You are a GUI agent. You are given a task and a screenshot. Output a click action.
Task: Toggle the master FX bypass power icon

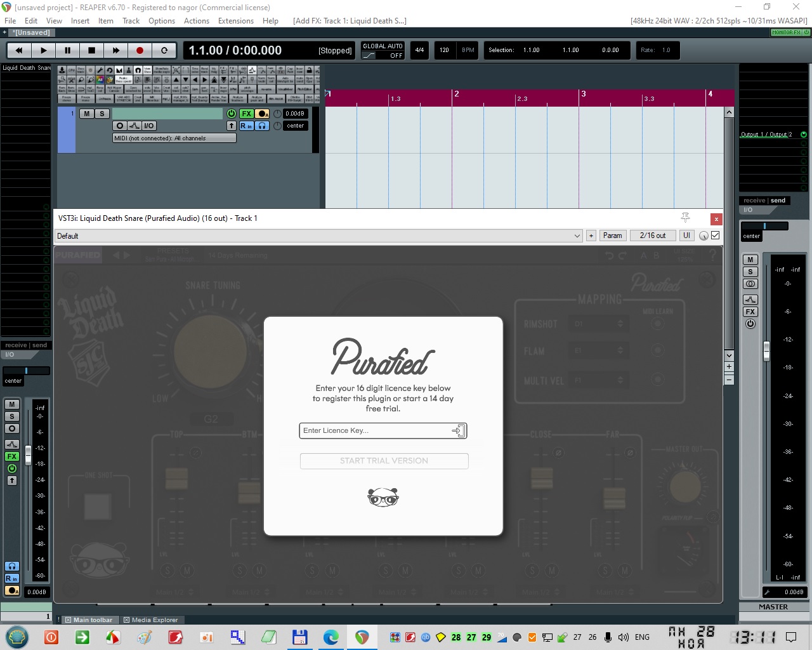pyautogui.click(x=750, y=324)
